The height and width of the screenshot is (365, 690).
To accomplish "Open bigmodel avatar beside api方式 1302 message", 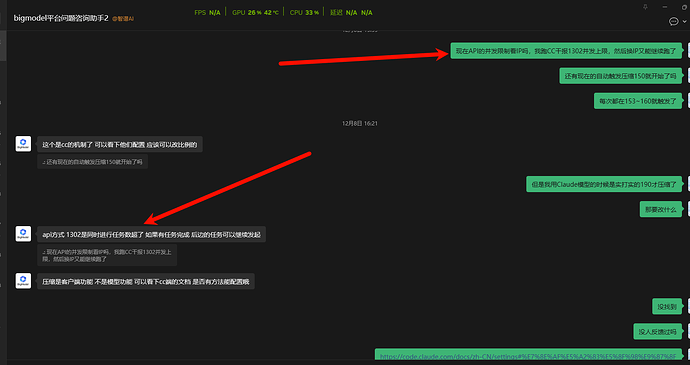I will coord(23,234).
